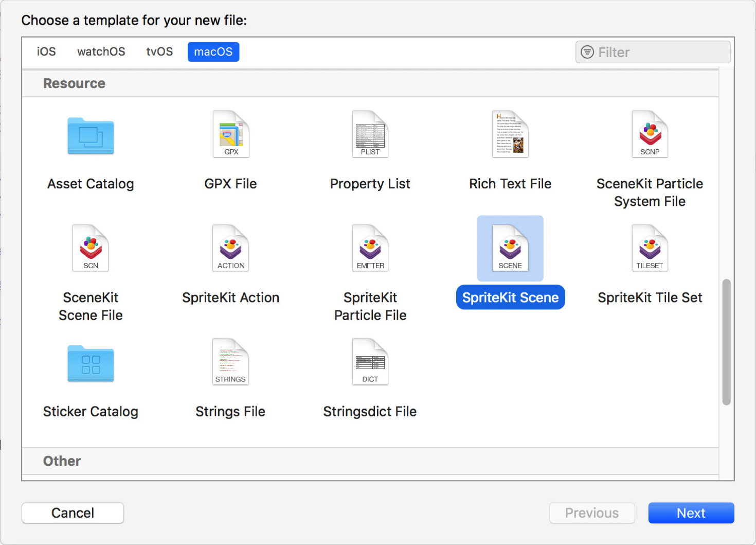Click inside the Filter search field

click(652, 51)
